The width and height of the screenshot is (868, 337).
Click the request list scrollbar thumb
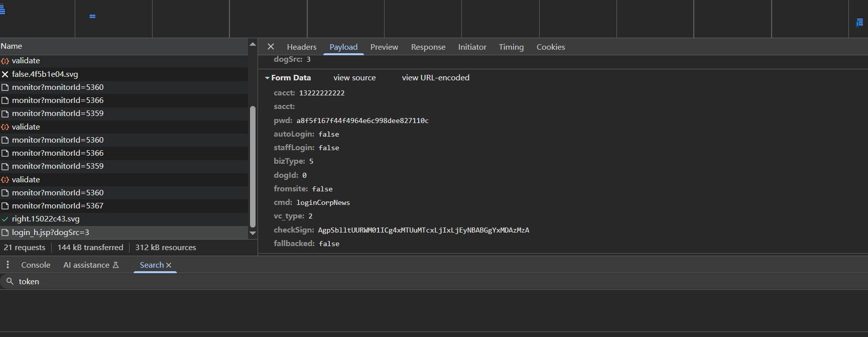coord(253,166)
